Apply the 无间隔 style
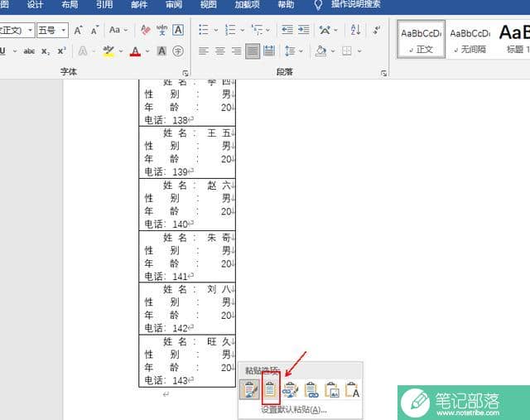The image size is (530, 420). pos(470,39)
